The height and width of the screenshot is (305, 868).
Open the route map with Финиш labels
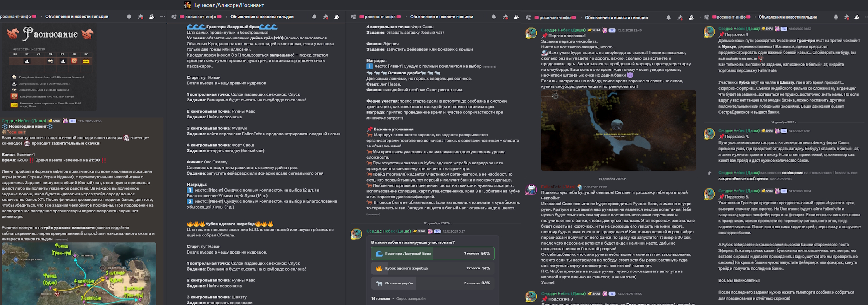(79, 274)
